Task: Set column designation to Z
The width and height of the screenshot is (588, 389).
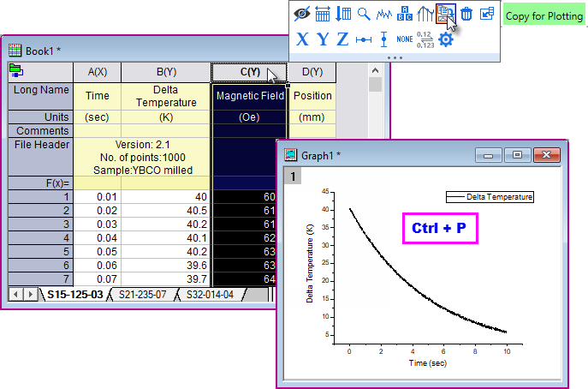Action: [342, 39]
